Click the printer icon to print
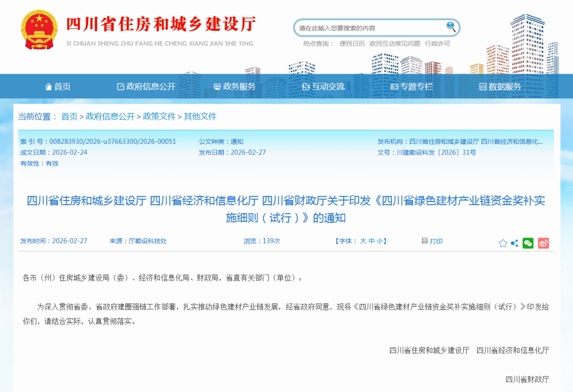Screen dimensions: 573x392 [x=424, y=241]
